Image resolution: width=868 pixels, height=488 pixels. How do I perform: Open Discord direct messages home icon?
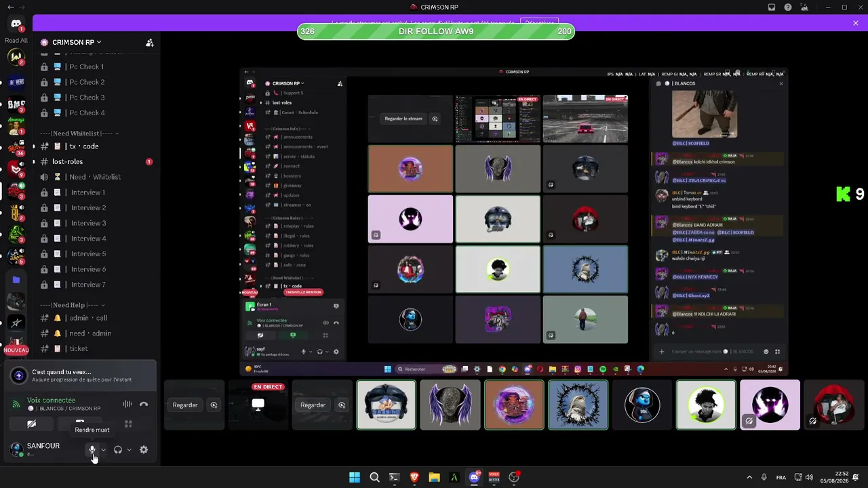pyautogui.click(x=16, y=24)
